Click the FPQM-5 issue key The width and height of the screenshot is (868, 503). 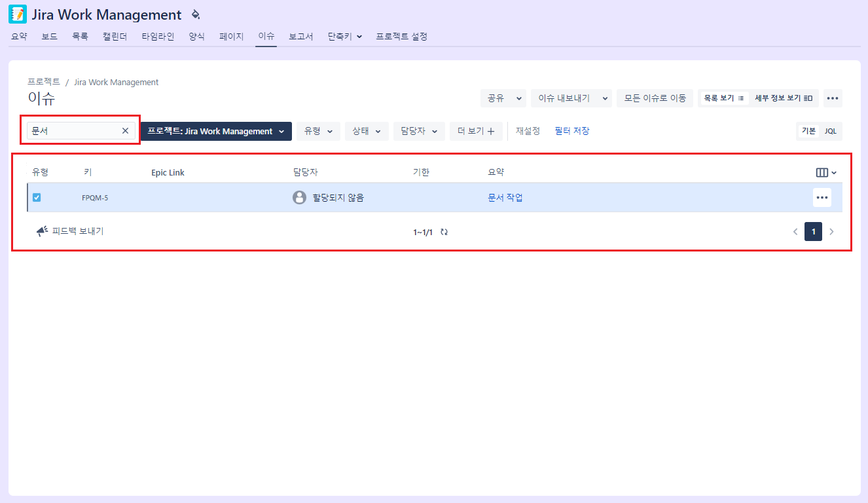point(95,198)
